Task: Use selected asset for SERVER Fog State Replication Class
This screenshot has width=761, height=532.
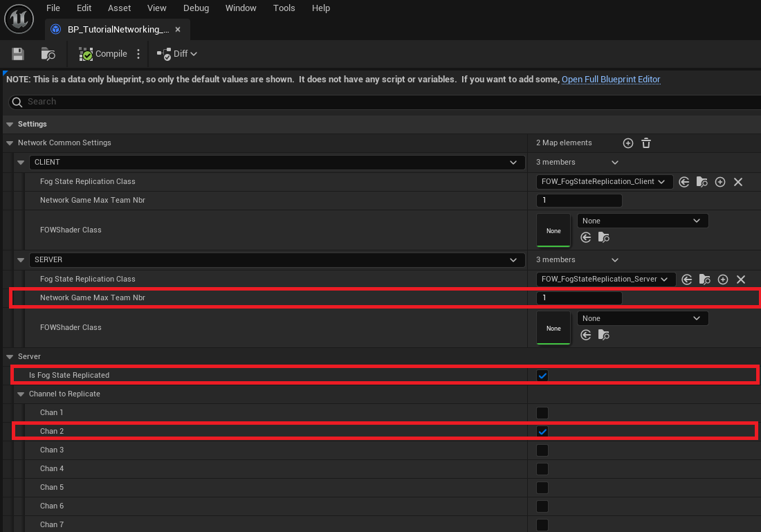Action: (687, 279)
